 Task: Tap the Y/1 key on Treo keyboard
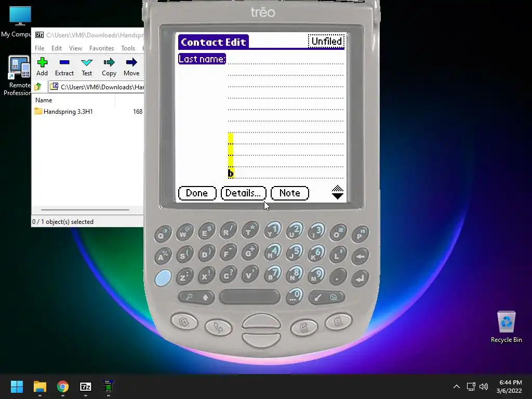(x=272, y=230)
